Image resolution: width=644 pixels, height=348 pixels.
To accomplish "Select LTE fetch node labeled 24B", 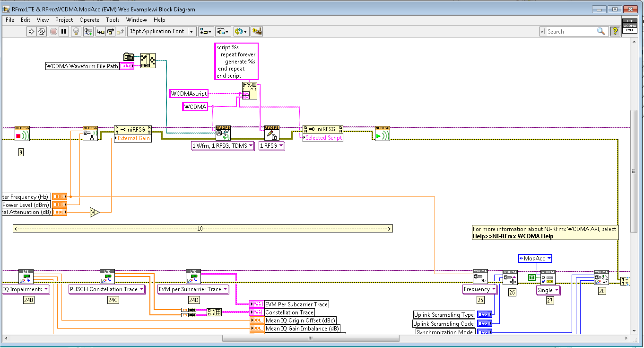I will pyautogui.click(x=26, y=277).
